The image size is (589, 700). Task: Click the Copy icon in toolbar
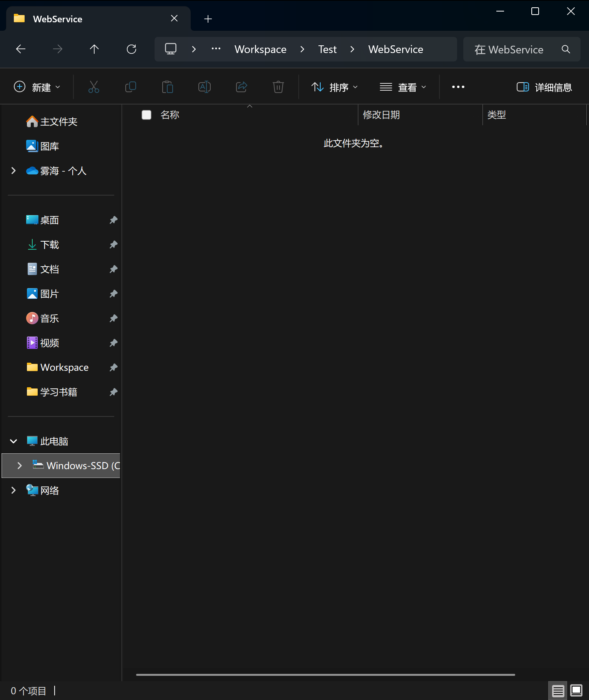pos(131,87)
